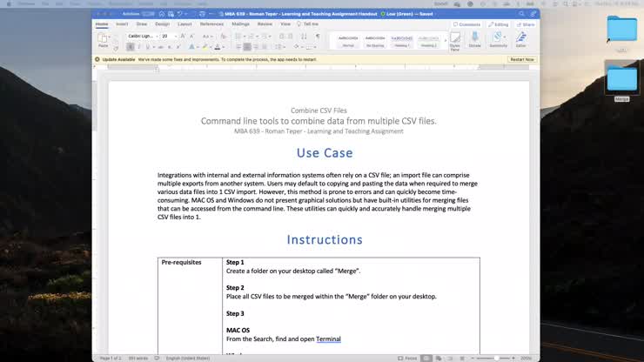Switch to the Insert ribbon tab
This screenshot has height=362, width=644.
tap(122, 24)
